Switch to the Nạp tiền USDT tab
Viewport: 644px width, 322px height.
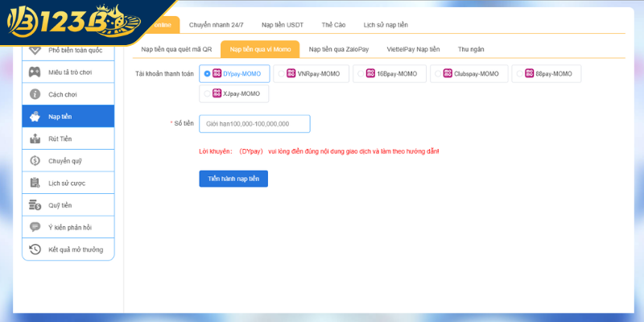point(283,25)
